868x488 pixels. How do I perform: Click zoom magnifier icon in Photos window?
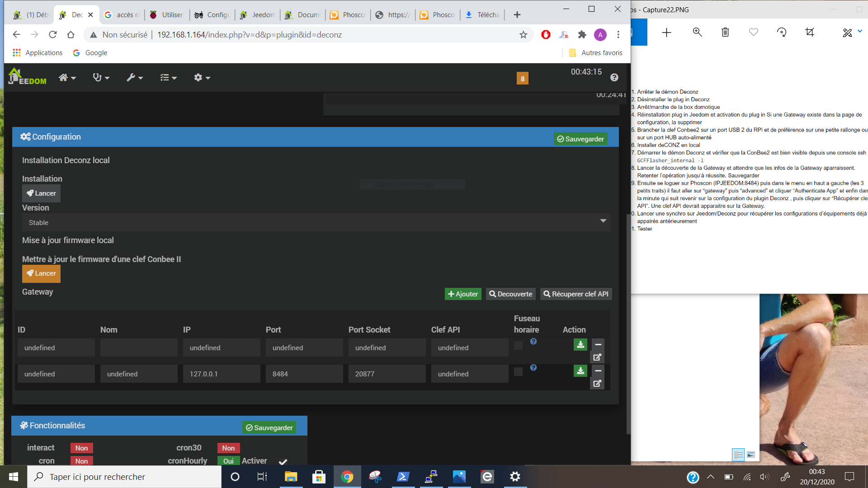pos(697,32)
